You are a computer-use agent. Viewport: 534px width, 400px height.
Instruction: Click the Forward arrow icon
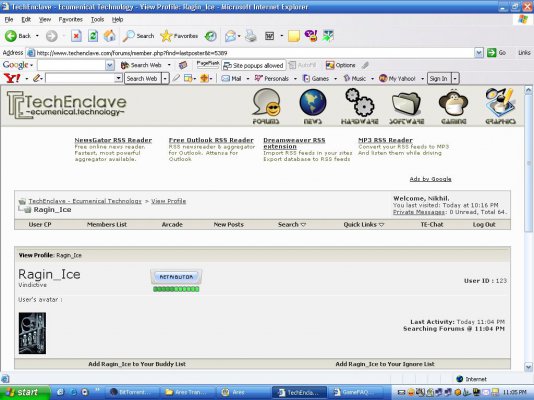point(51,36)
